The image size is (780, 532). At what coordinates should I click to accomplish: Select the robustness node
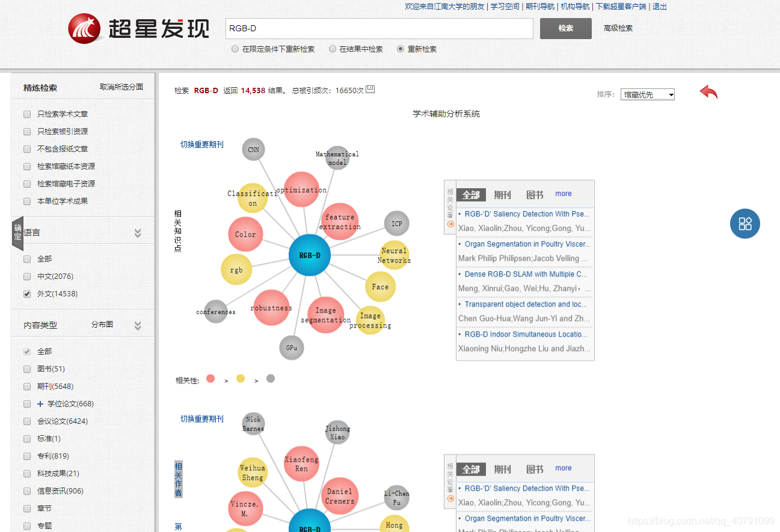click(271, 308)
